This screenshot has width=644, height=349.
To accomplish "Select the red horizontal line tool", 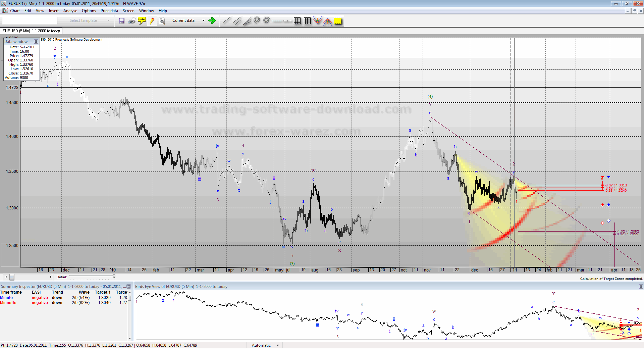I will pos(277,21).
